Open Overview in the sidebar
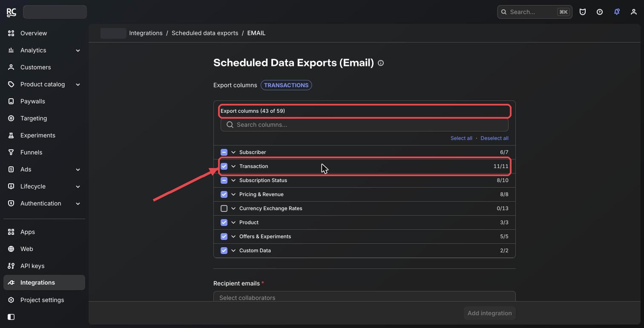The height and width of the screenshot is (328, 644). [44, 33]
